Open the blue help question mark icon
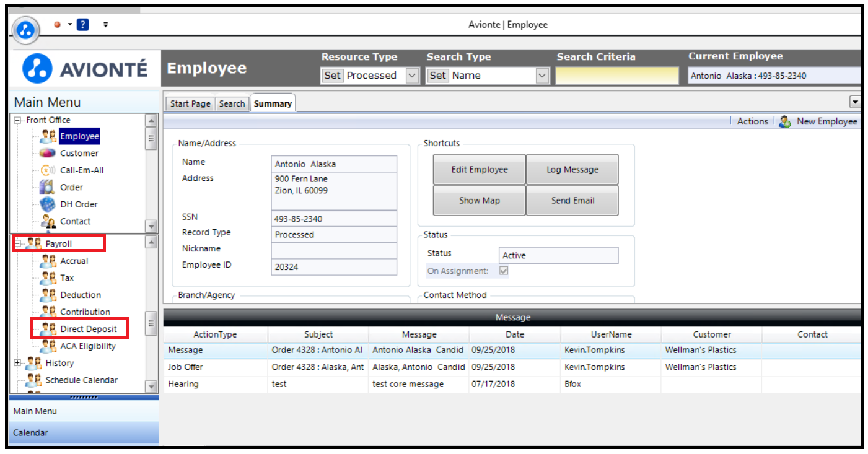 coord(83,25)
